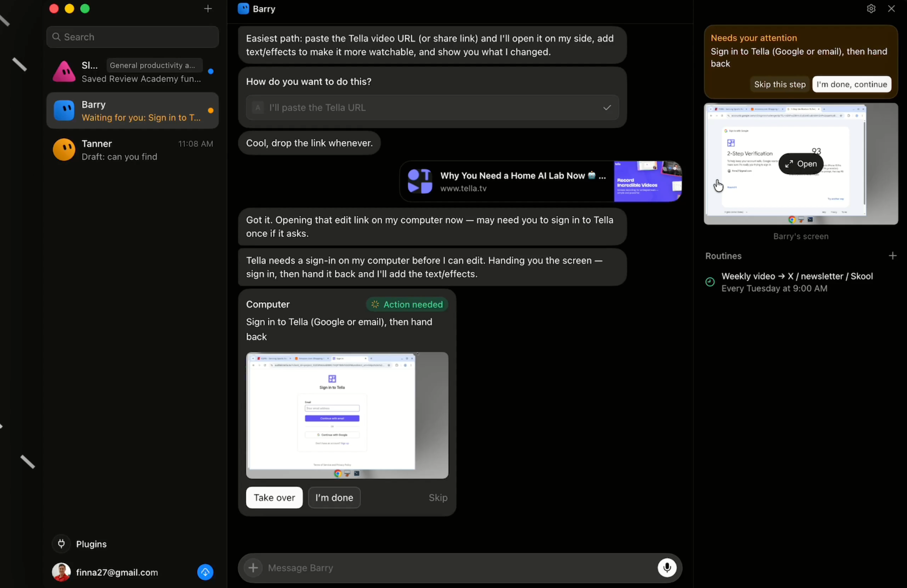
Task: Open the Tella video link preview card
Action: coord(541,182)
